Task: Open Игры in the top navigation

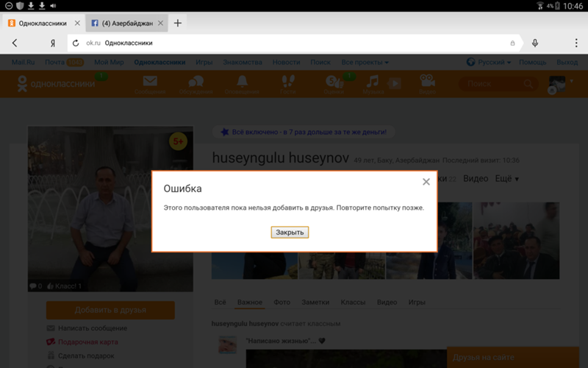Action: click(x=204, y=63)
